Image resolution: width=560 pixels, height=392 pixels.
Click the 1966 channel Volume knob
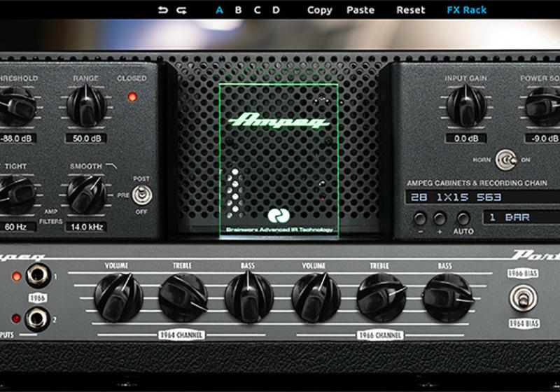[316, 297]
